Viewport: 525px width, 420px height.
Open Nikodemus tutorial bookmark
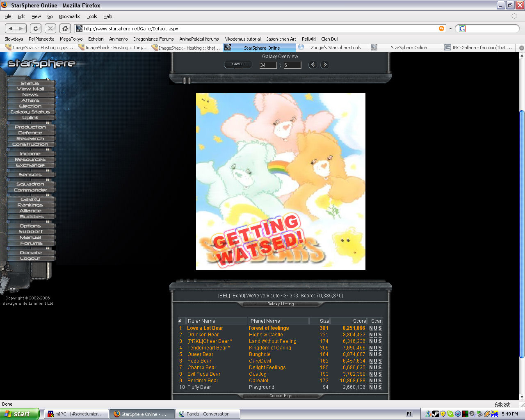[x=242, y=39]
